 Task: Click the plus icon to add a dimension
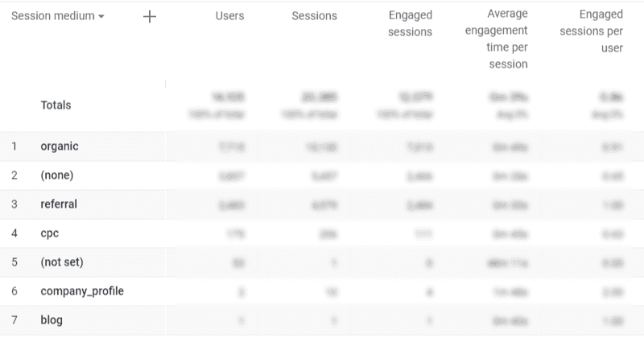[x=150, y=16]
